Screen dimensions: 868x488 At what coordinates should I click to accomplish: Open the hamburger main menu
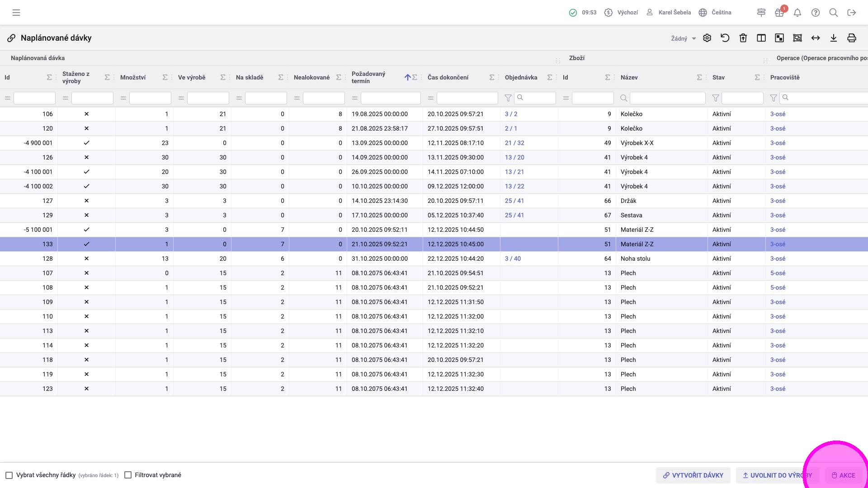tap(16, 13)
